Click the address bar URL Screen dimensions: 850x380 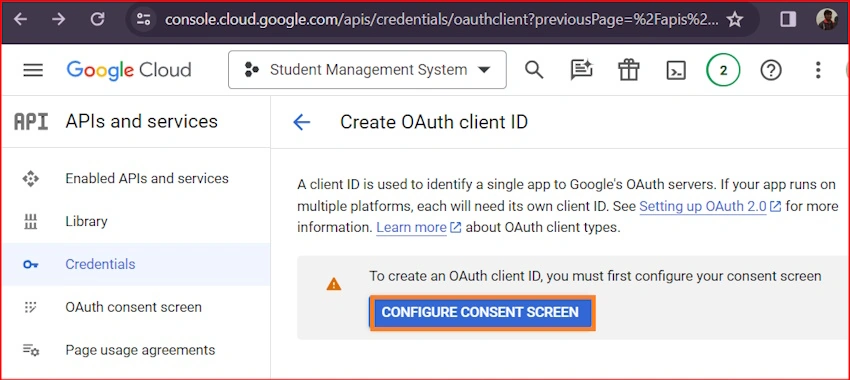click(x=441, y=20)
